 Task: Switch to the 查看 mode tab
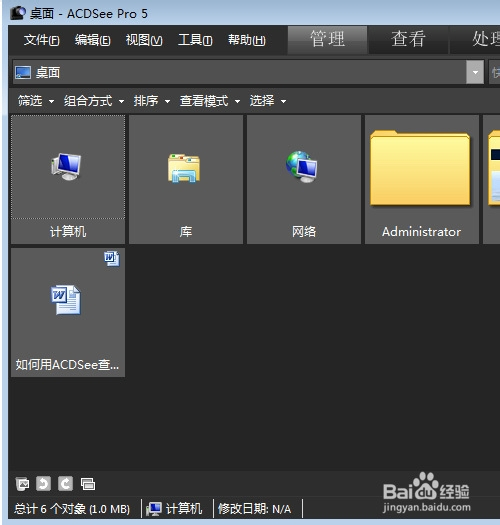pyautogui.click(x=408, y=40)
